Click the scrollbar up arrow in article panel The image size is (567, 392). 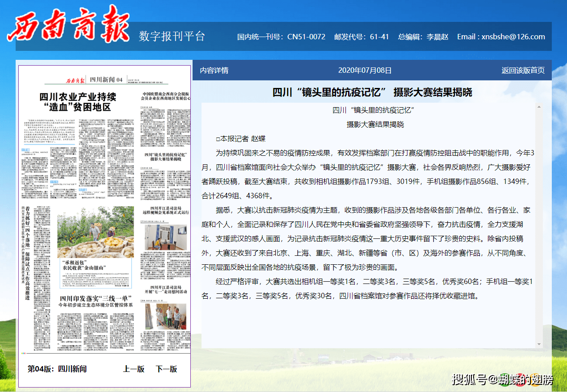click(x=539, y=107)
